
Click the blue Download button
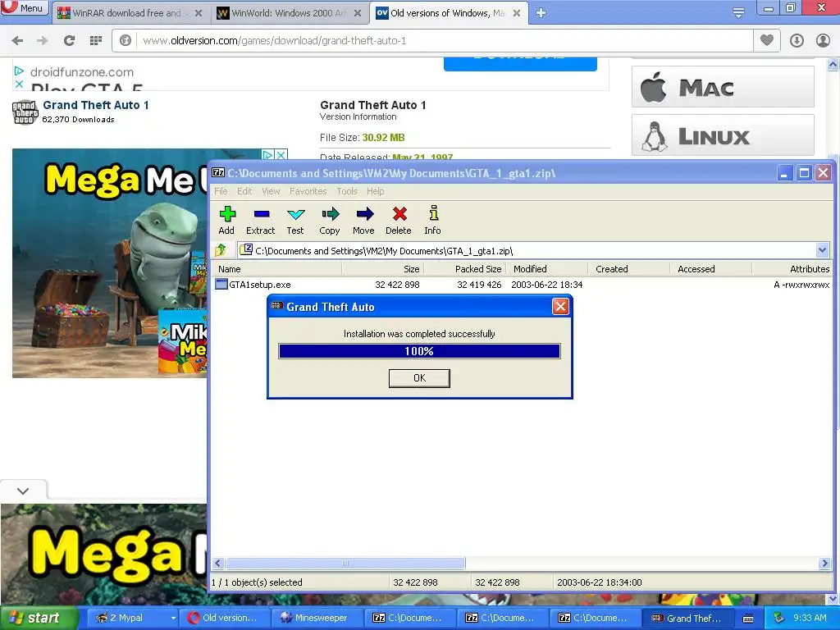tap(520, 62)
